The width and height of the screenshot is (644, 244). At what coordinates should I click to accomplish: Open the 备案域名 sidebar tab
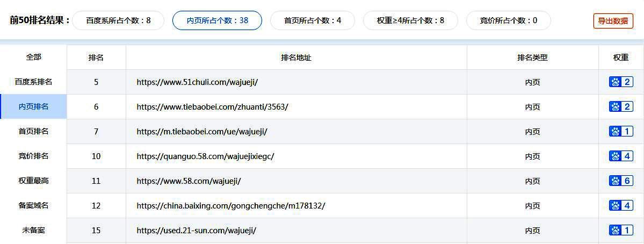(33, 205)
